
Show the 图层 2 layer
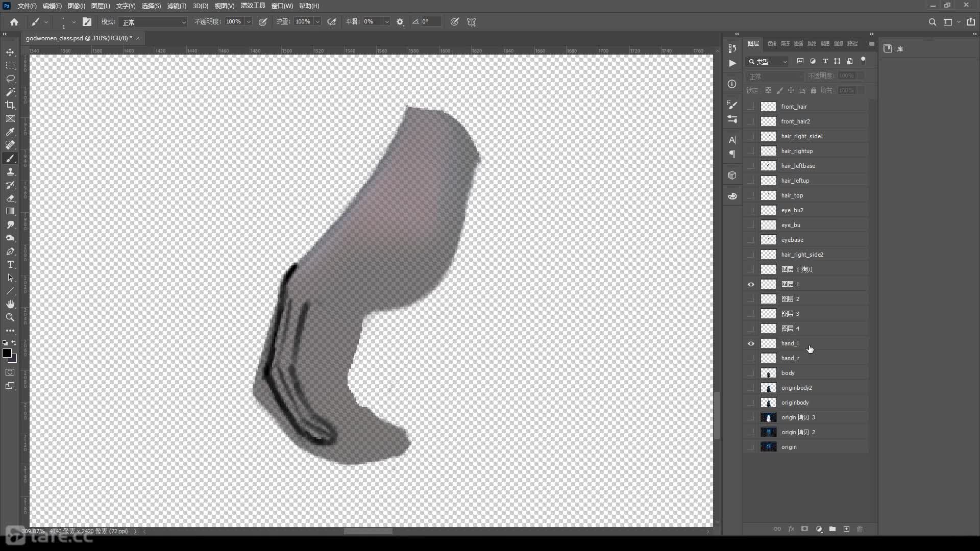point(751,299)
